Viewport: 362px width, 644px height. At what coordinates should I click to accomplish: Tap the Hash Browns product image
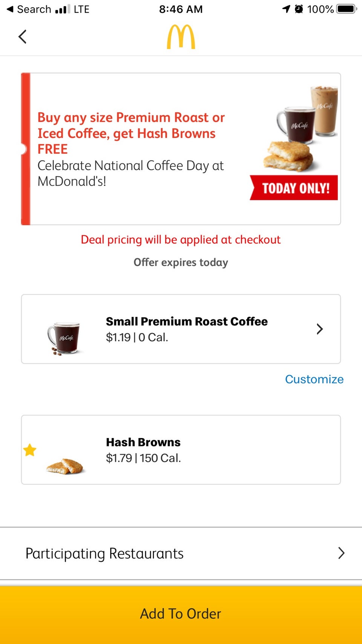click(65, 466)
